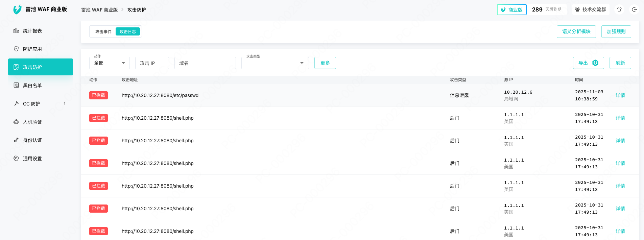This screenshot has height=240, width=644.
Task: Click the 攻击 IP input field
Action: click(152, 63)
